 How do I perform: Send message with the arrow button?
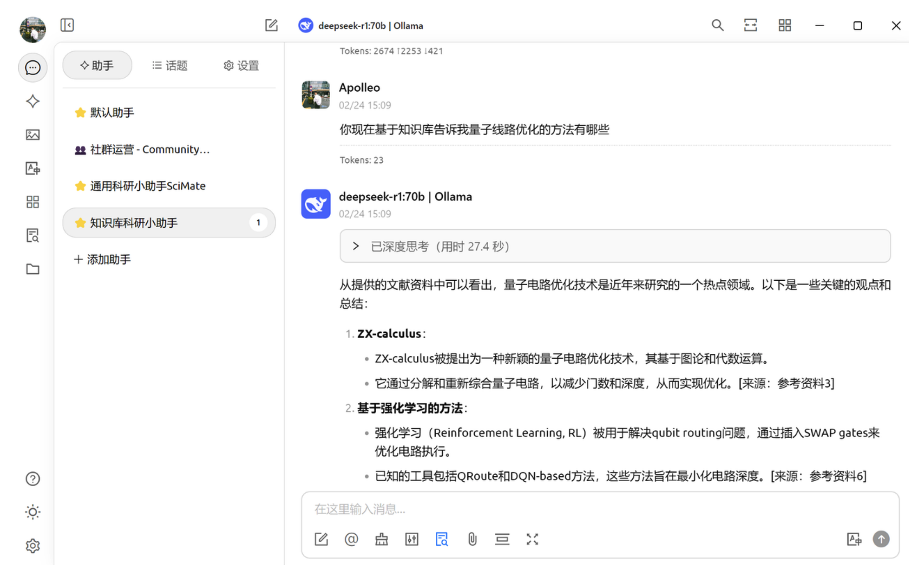(x=881, y=539)
